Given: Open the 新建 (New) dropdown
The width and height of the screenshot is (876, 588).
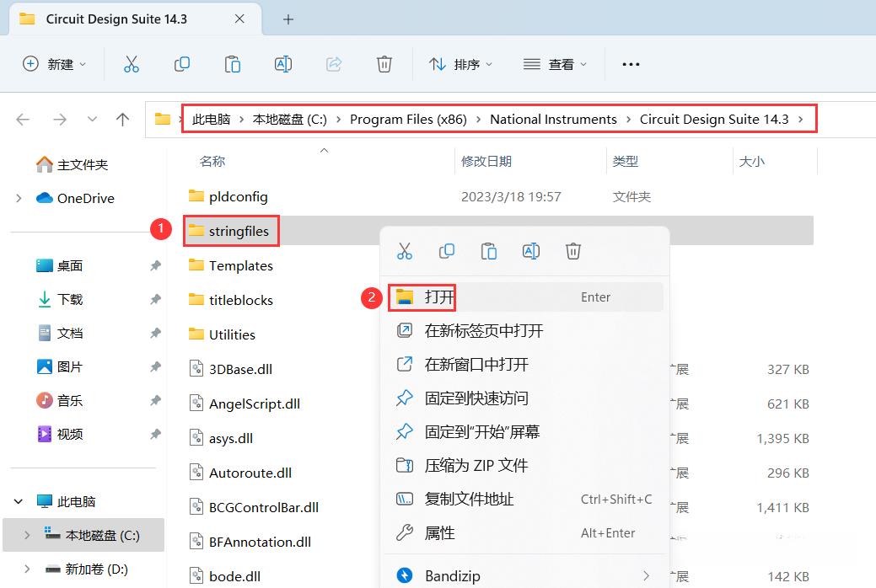Looking at the screenshot, I should [54, 64].
